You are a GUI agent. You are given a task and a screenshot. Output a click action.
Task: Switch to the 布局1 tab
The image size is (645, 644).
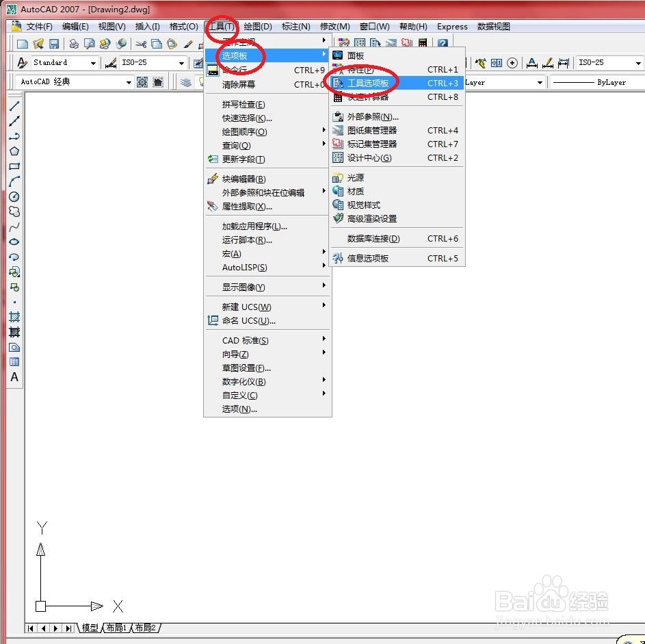[116, 628]
